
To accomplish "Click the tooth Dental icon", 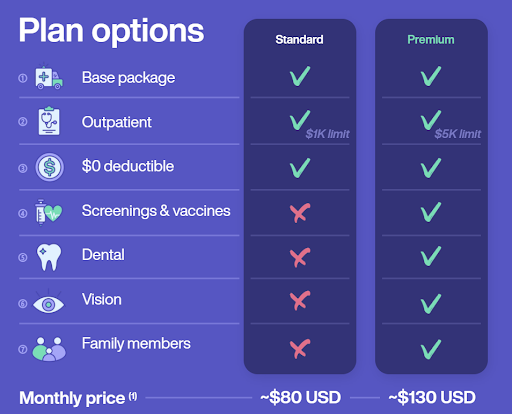I will click(x=49, y=257).
